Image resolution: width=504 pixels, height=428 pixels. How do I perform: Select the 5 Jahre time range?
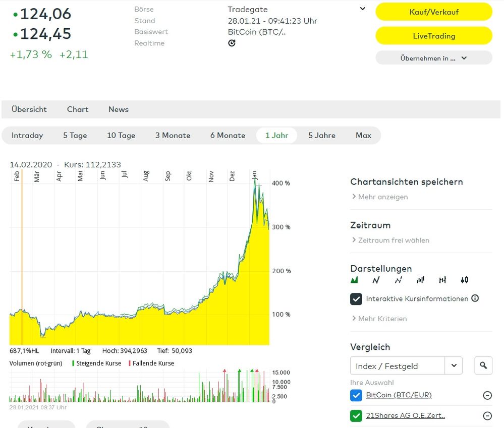coord(322,135)
